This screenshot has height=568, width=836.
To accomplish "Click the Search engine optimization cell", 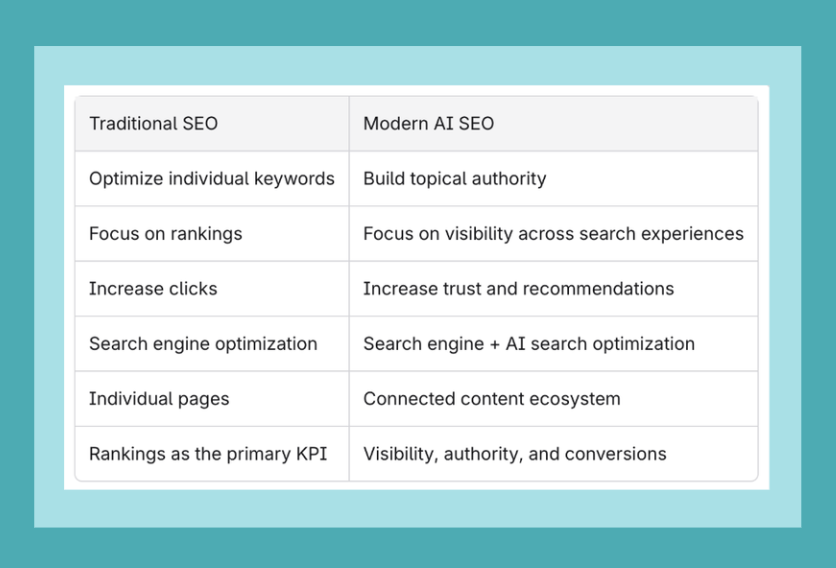I will [x=212, y=343].
